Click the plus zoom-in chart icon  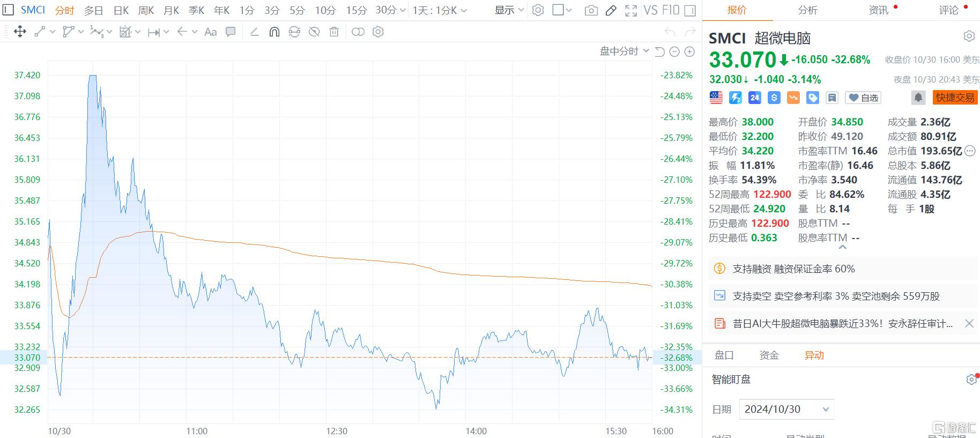coord(689,51)
